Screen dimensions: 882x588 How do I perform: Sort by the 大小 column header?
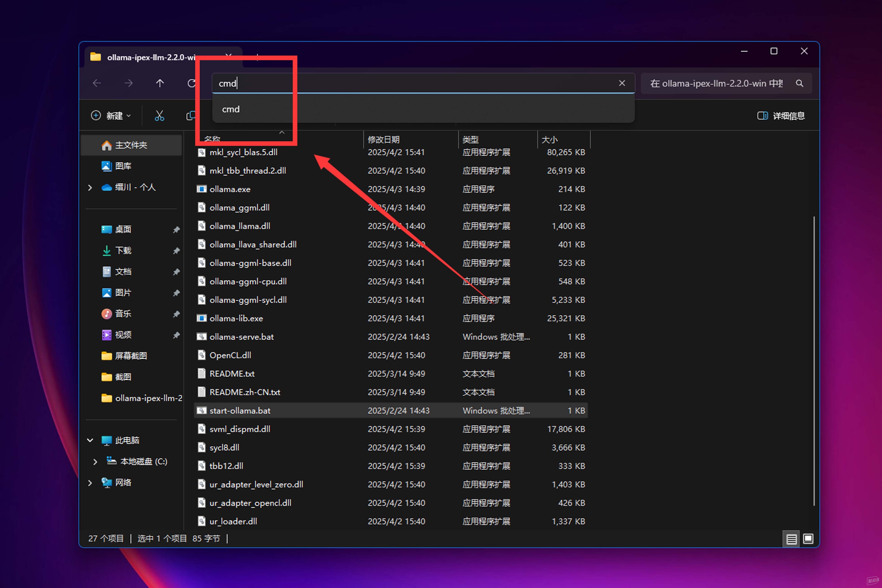click(x=564, y=140)
